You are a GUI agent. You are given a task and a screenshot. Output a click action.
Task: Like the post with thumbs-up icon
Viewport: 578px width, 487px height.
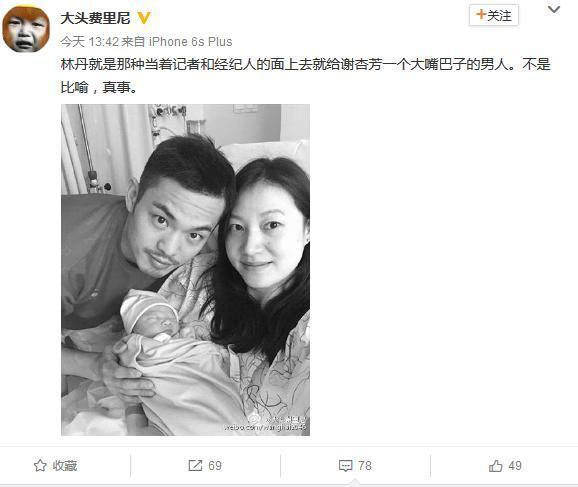pyautogui.click(x=495, y=466)
